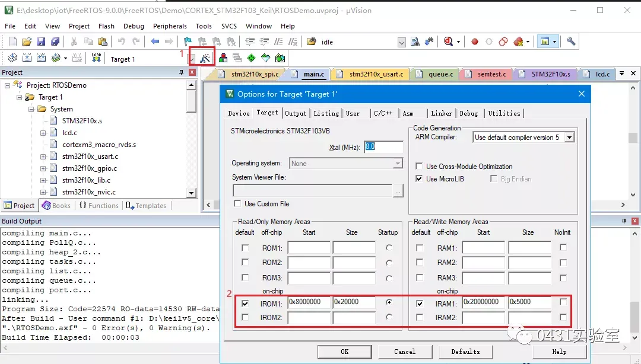This screenshot has width=641, height=364.
Task: Switch to the Books panel tab
Action: pos(56,206)
